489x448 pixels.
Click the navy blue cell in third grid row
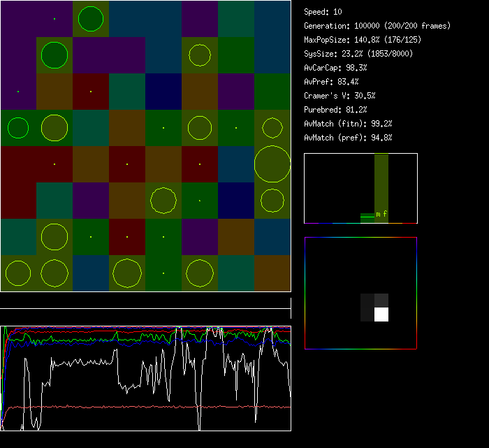(x=163, y=92)
